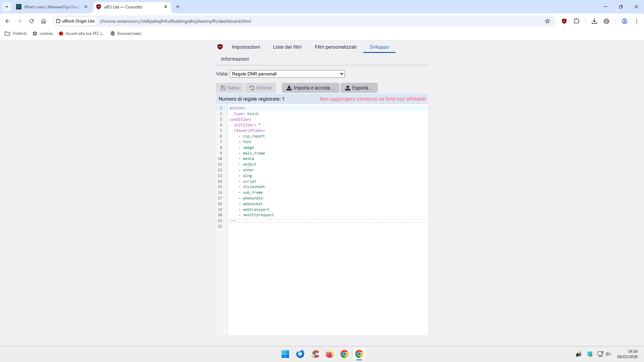Open the Preferiti bookmarks folder
This screenshot has width=644, height=362.
[x=16, y=34]
